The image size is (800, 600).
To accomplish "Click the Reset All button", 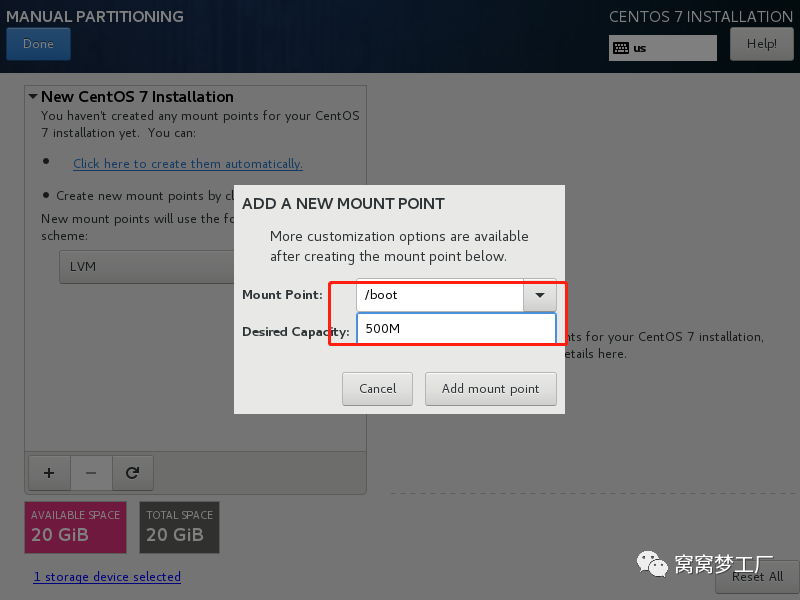I will [x=757, y=576].
